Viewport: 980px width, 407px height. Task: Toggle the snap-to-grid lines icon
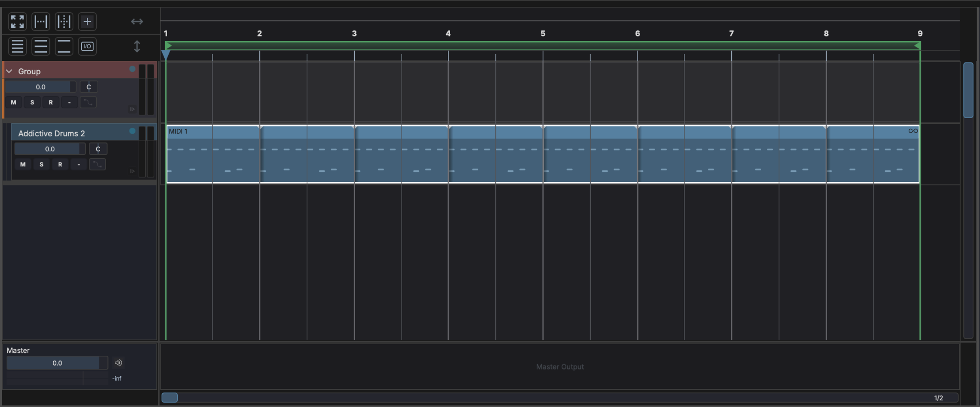pos(64,21)
